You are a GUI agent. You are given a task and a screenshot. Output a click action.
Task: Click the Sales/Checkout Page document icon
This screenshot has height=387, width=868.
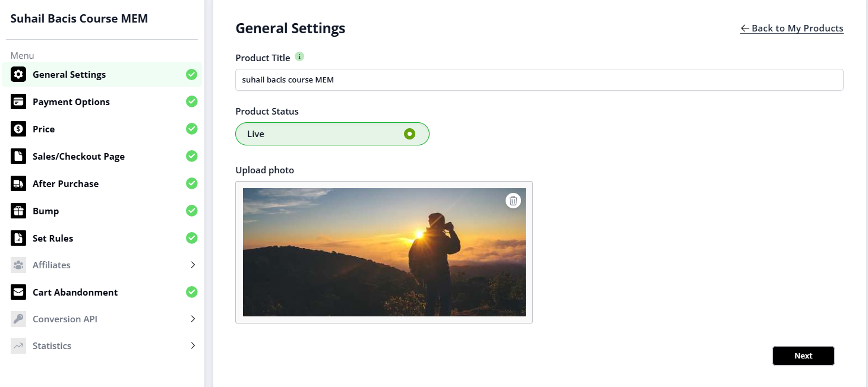pos(18,156)
